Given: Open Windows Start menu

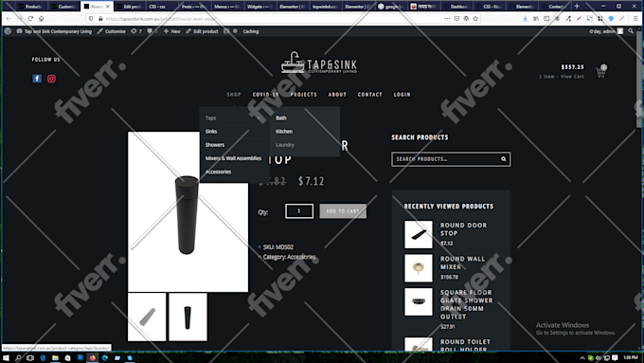Looking at the screenshot, I should [6, 357].
